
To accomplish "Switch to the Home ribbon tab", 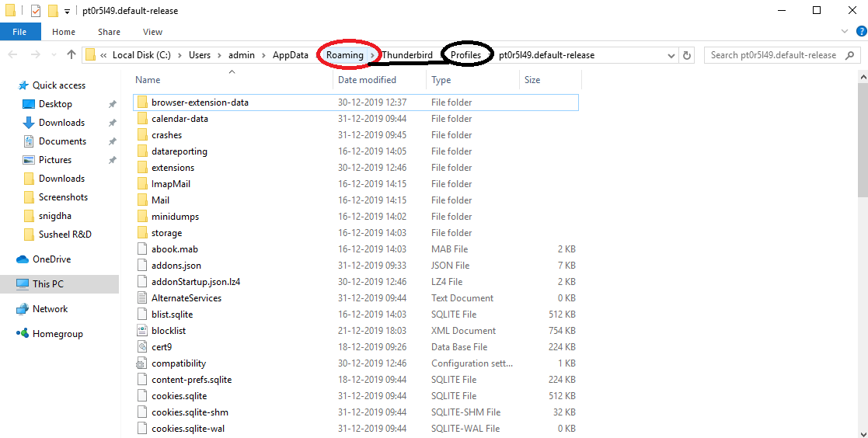I will (64, 32).
